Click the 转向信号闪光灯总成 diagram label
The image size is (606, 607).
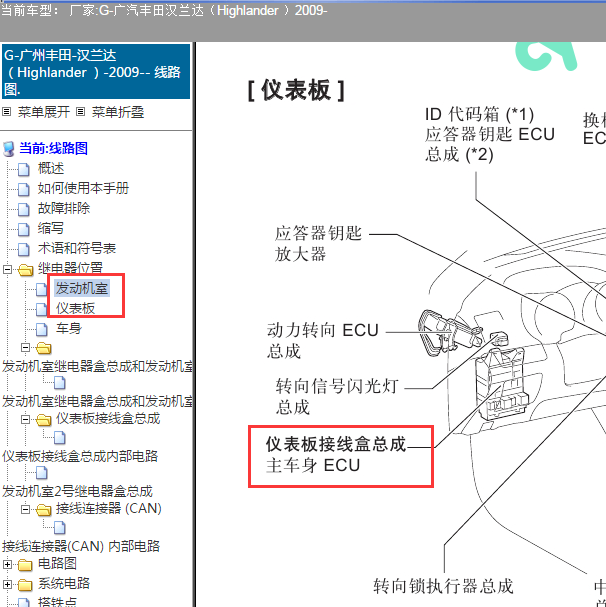[337, 396]
